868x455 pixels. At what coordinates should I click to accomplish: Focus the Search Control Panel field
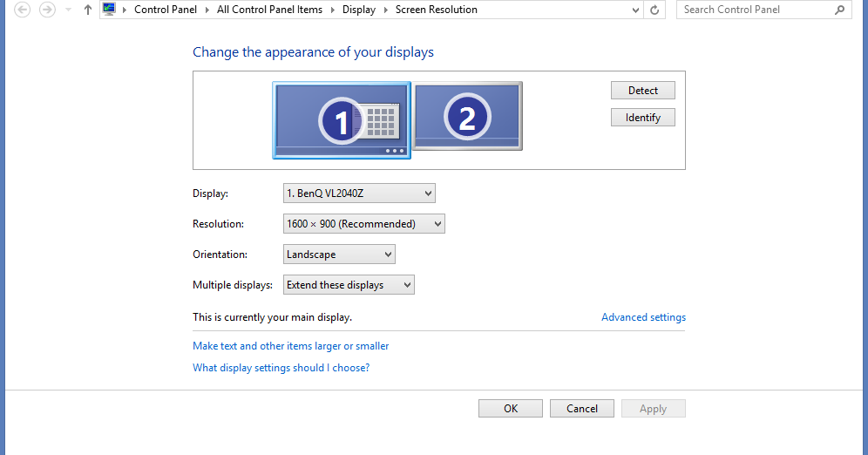click(x=756, y=10)
